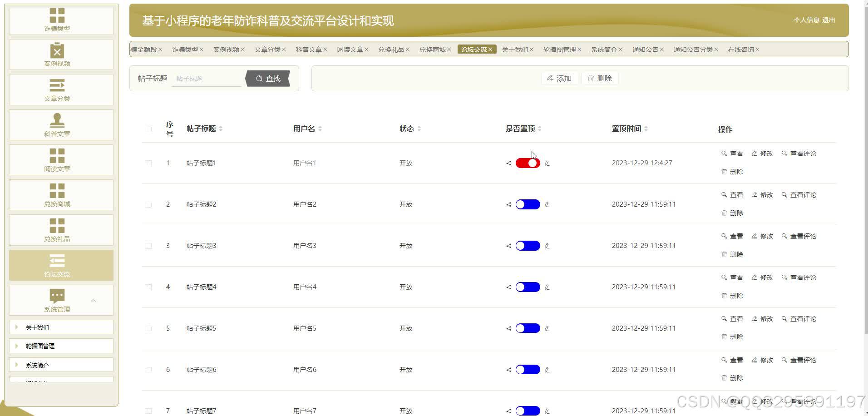Sort by 帖子标题 column
This screenshot has width=868, height=416.
(221, 129)
